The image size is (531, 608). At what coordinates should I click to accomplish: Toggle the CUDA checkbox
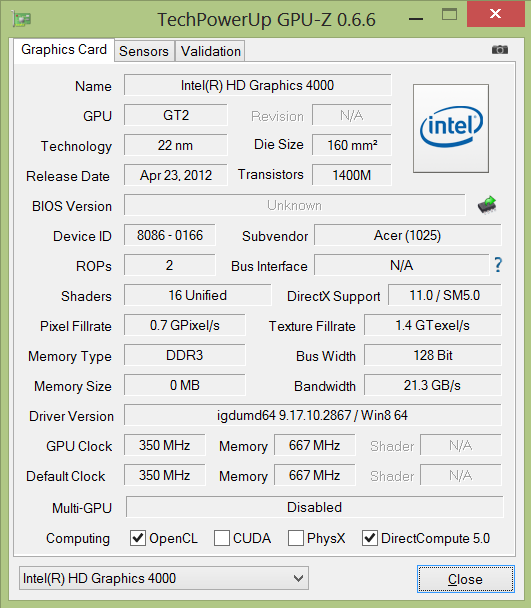coord(221,538)
